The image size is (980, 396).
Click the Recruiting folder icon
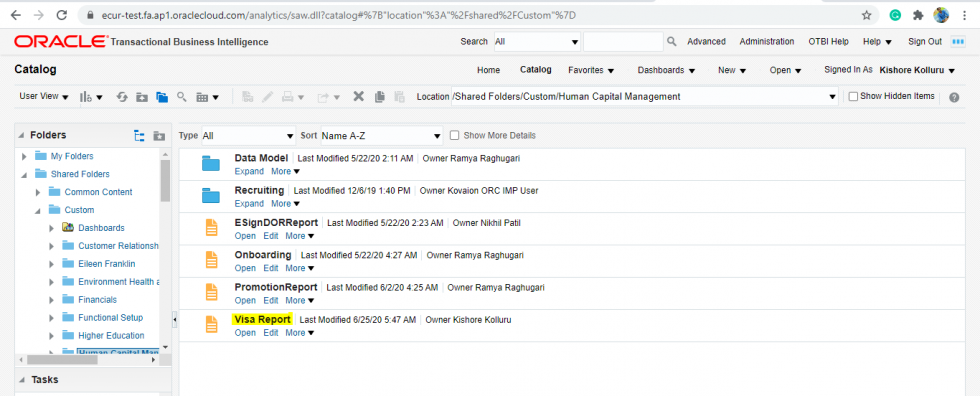pos(211,196)
